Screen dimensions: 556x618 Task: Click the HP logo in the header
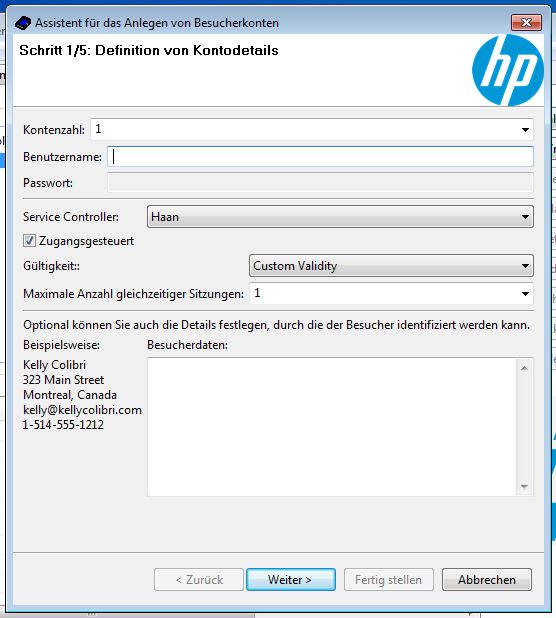508,70
